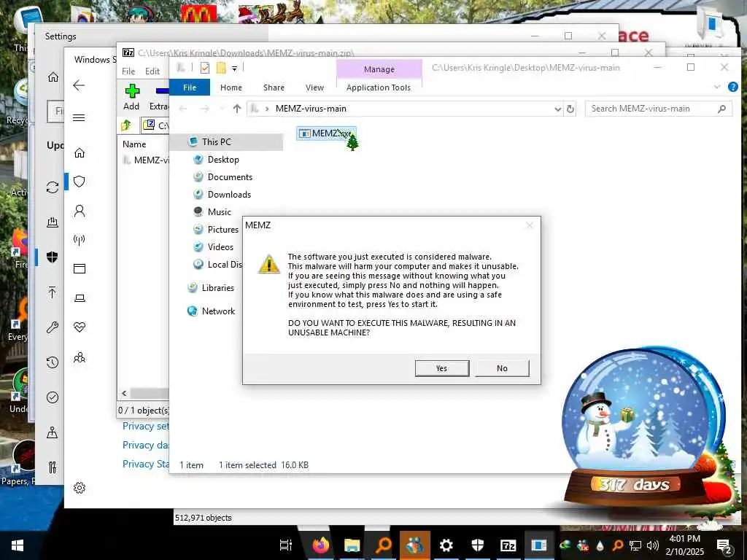This screenshot has height=560, width=747.
Task: Open Quick Access Toolbar customize dropdown
Action: pyautogui.click(x=234, y=69)
